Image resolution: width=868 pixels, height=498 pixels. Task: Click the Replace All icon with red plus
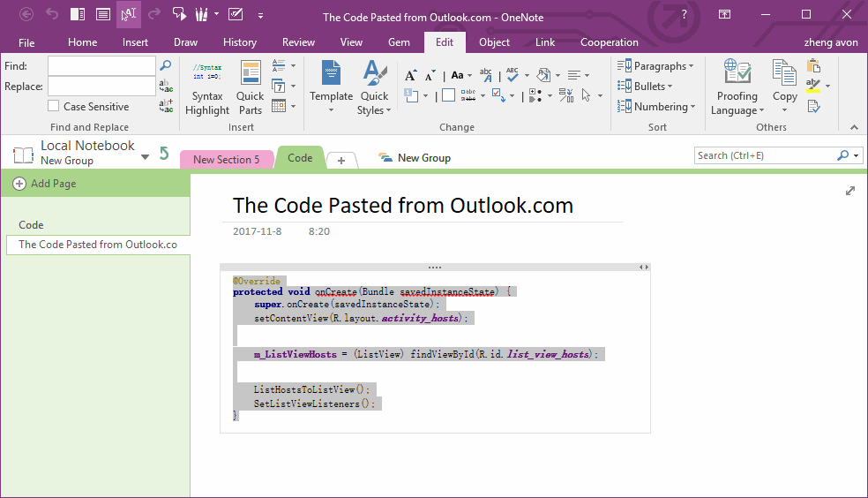pos(166,106)
